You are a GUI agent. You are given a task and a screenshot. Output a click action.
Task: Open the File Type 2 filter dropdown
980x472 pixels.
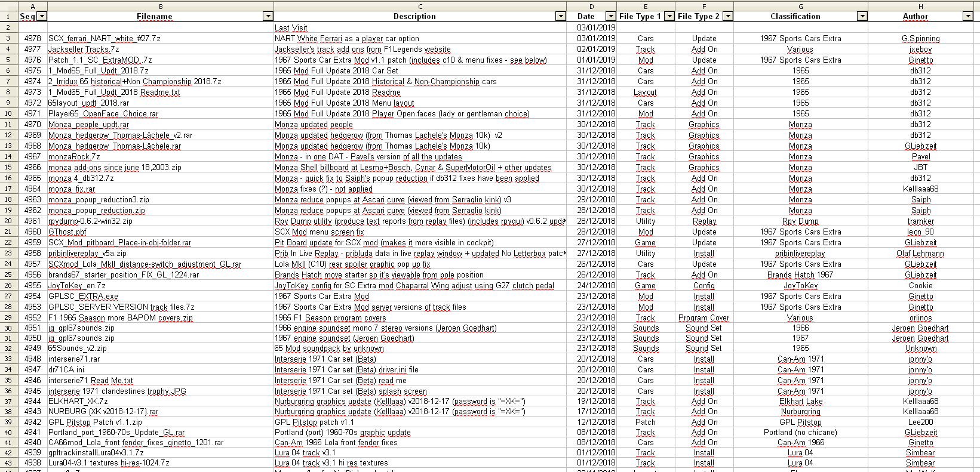pos(728,16)
